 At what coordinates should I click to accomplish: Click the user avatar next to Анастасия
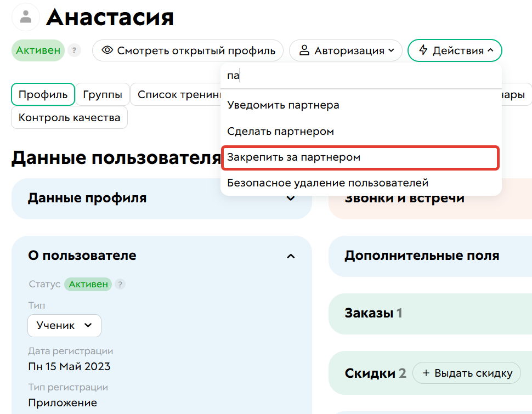26,17
